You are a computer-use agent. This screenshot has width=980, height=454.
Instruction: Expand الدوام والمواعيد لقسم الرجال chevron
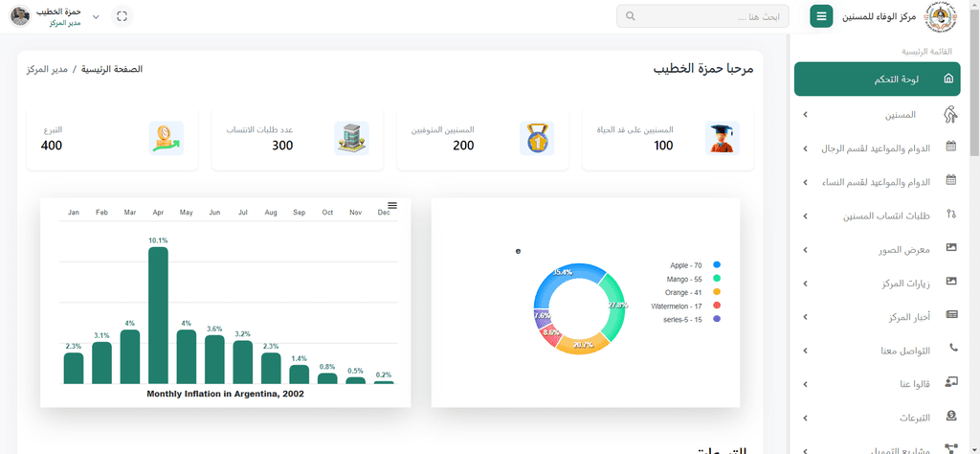tap(805, 148)
